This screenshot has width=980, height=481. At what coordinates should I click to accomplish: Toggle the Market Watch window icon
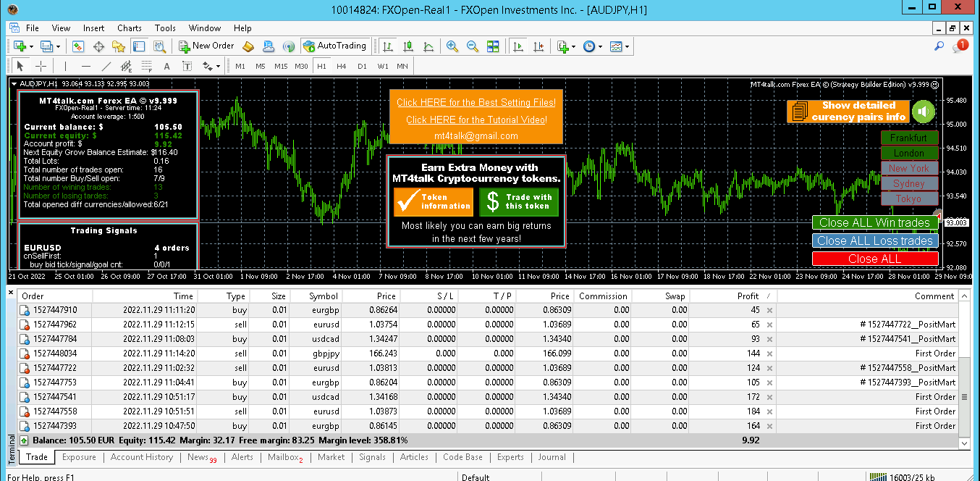coord(78,46)
